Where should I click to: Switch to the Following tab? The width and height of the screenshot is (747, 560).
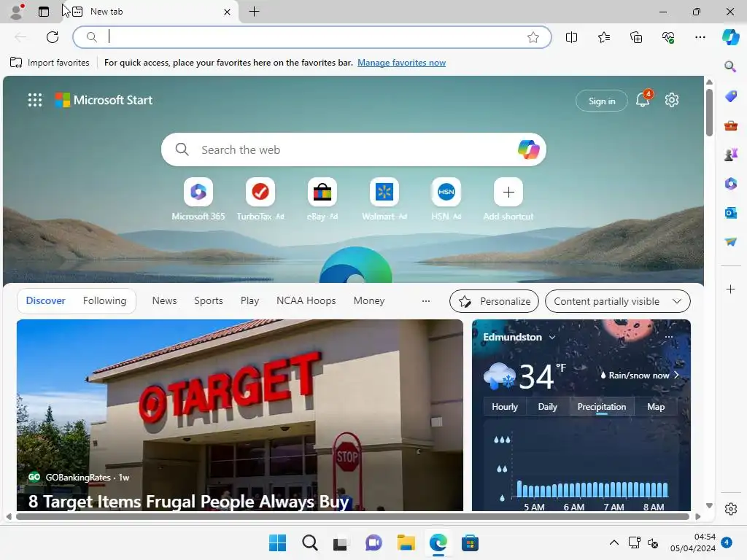[x=104, y=301]
